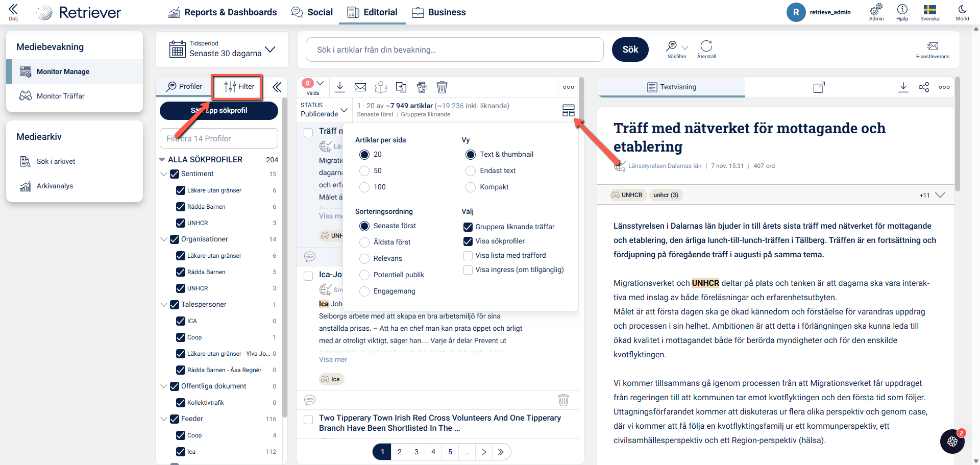980x465 pixels.
Task: Collapse the Organisationer profile group
Action: [x=164, y=239]
